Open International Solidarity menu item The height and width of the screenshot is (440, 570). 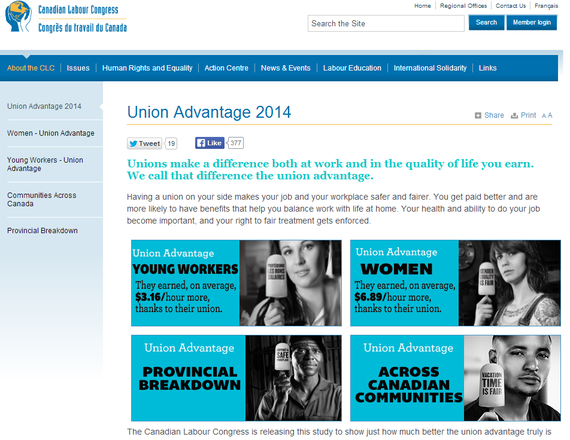430,68
